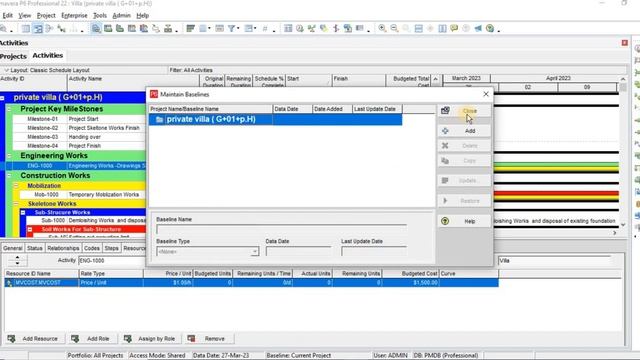Image resolution: width=640 pixels, height=360 pixels.
Task: Select the private villa baseline row
Action: [x=276, y=120]
